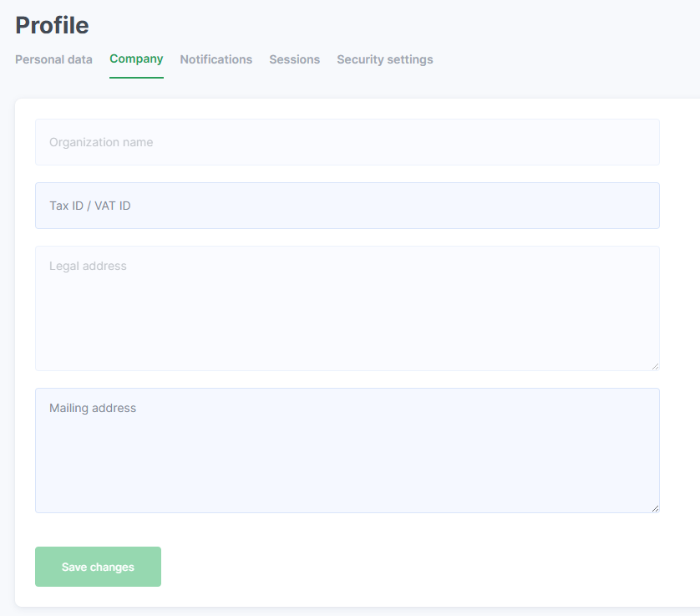Click inside the Mailing address text area

(x=347, y=451)
